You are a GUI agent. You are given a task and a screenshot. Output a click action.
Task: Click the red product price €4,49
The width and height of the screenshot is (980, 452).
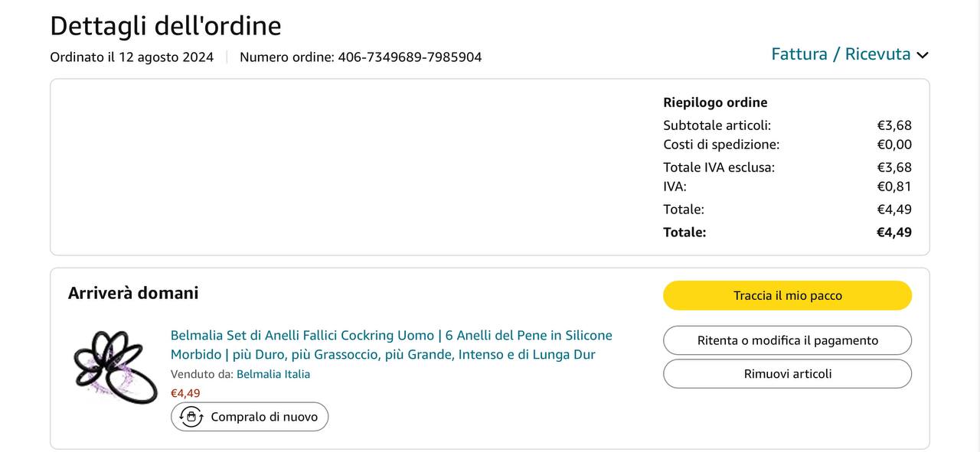point(185,393)
